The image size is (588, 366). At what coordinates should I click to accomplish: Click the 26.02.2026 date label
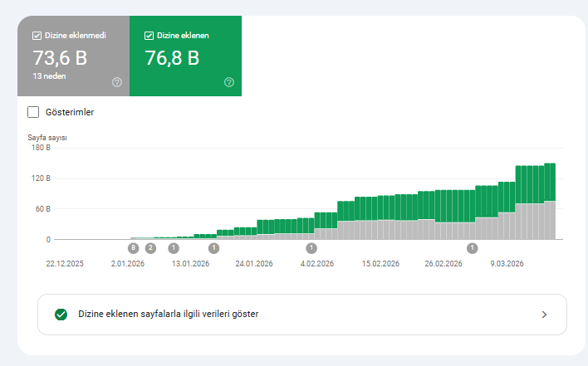pos(443,264)
